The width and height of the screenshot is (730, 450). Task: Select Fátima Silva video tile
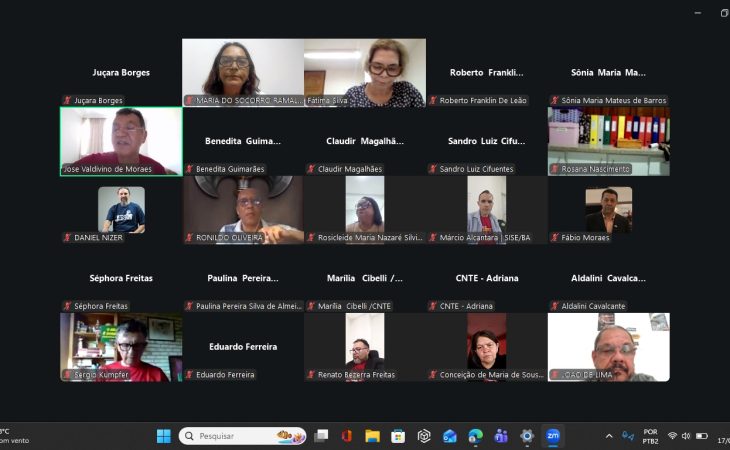(x=365, y=73)
